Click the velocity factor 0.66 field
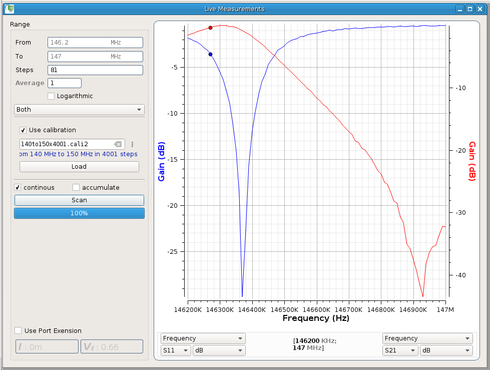490x370 pixels. (x=112, y=347)
